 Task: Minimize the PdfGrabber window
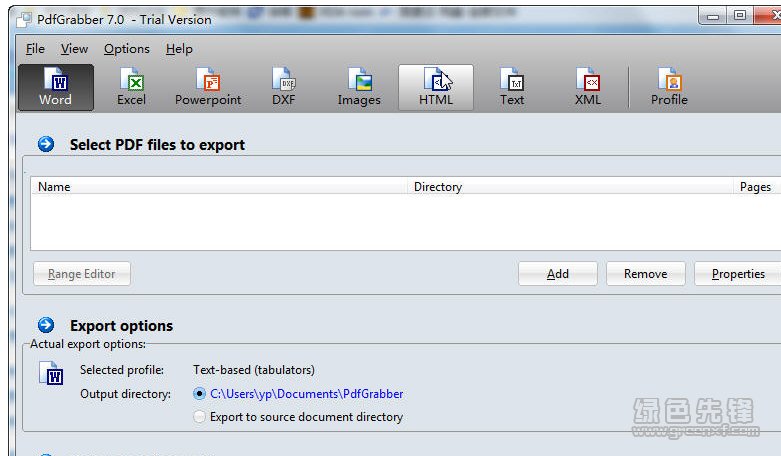tap(713, 16)
